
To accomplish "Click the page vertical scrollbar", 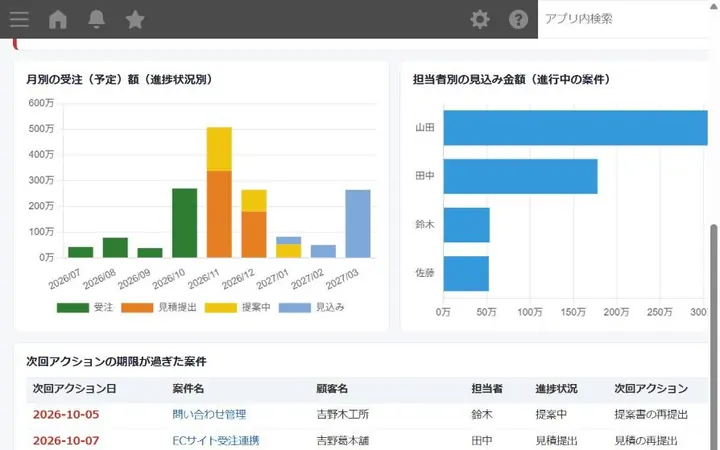I will tap(714, 335).
